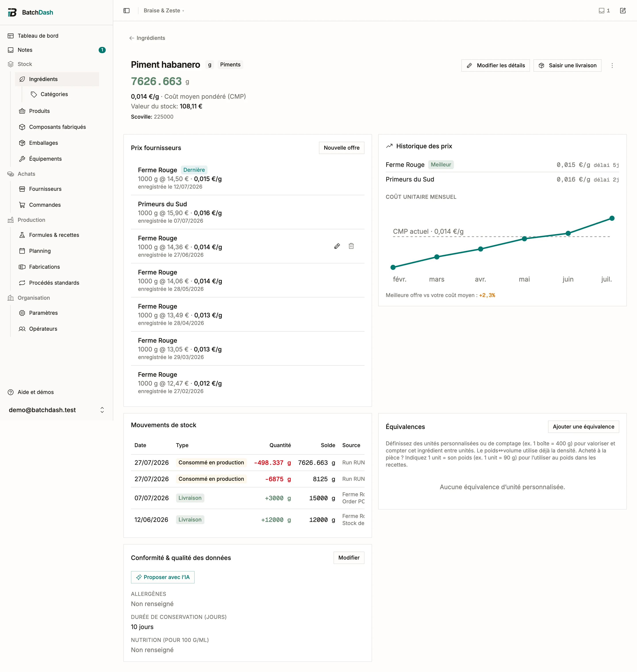
Task: Click the Catégories tag icon
Action: pyautogui.click(x=34, y=94)
